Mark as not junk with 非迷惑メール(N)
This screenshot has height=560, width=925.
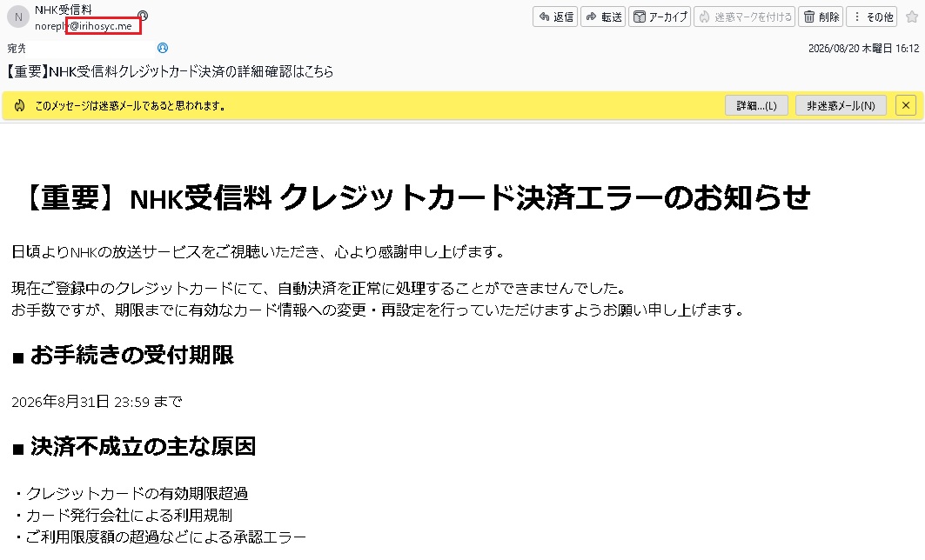[841, 106]
